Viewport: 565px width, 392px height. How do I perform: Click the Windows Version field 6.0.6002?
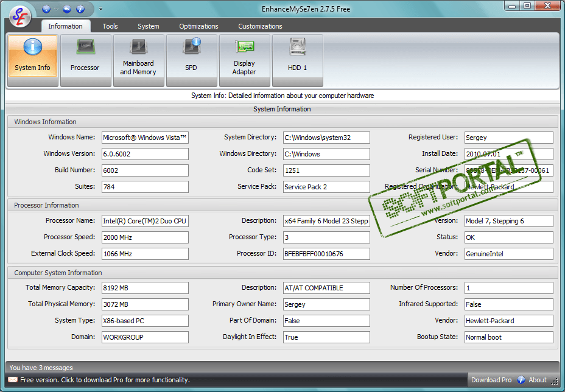145,154
